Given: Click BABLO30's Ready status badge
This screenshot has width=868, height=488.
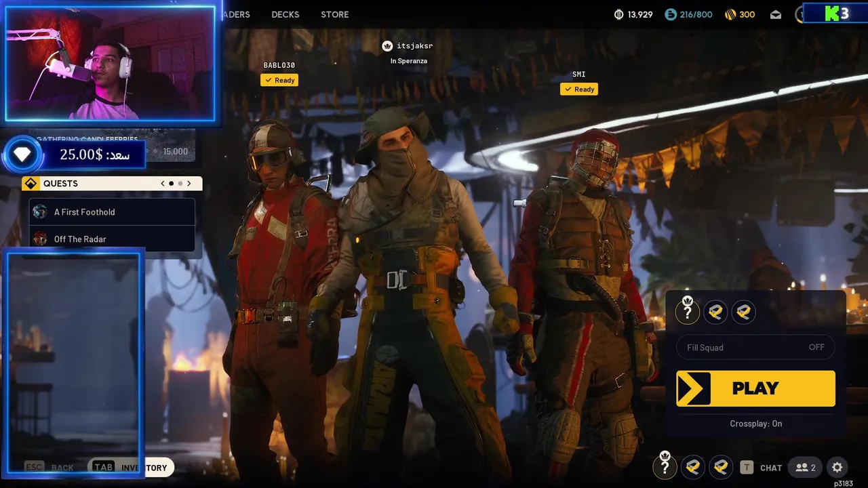Looking at the screenshot, I should pyautogui.click(x=279, y=80).
